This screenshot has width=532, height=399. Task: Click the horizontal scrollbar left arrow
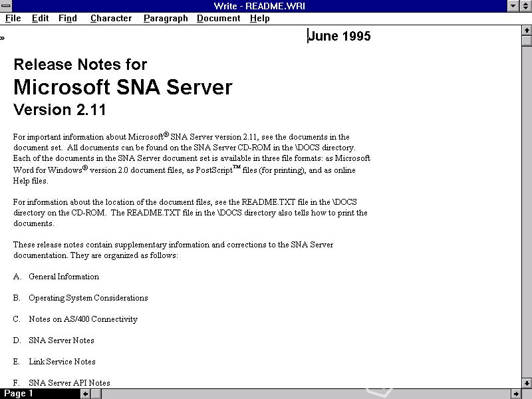coord(86,394)
